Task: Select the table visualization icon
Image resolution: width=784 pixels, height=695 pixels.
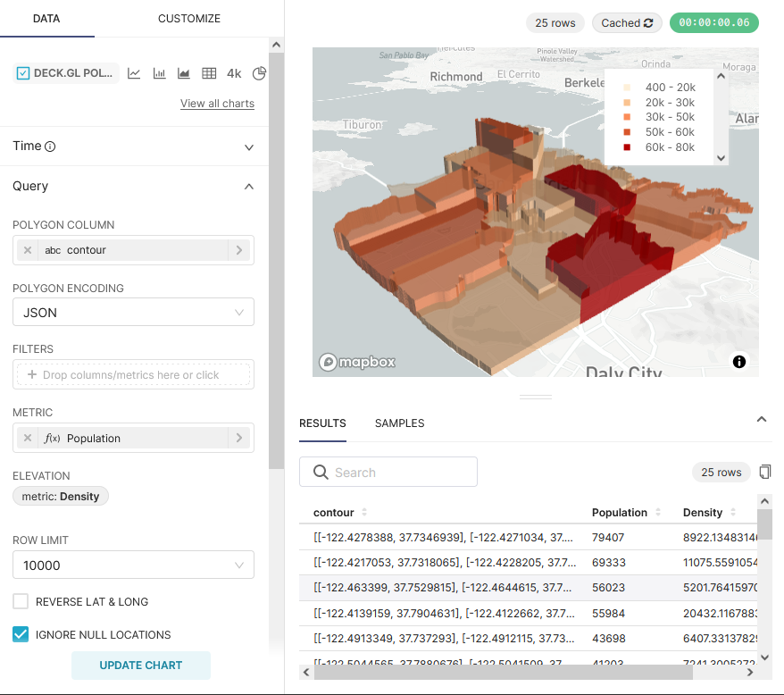Action: click(209, 73)
